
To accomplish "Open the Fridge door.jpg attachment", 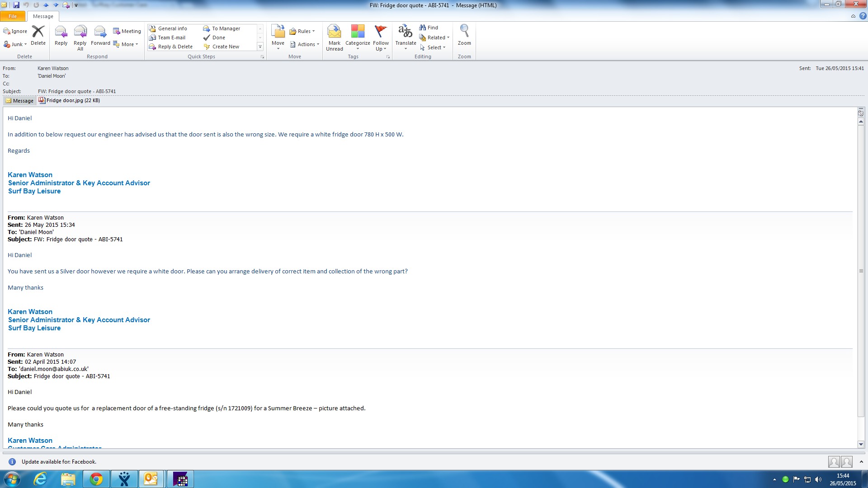I will pos(69,100).
